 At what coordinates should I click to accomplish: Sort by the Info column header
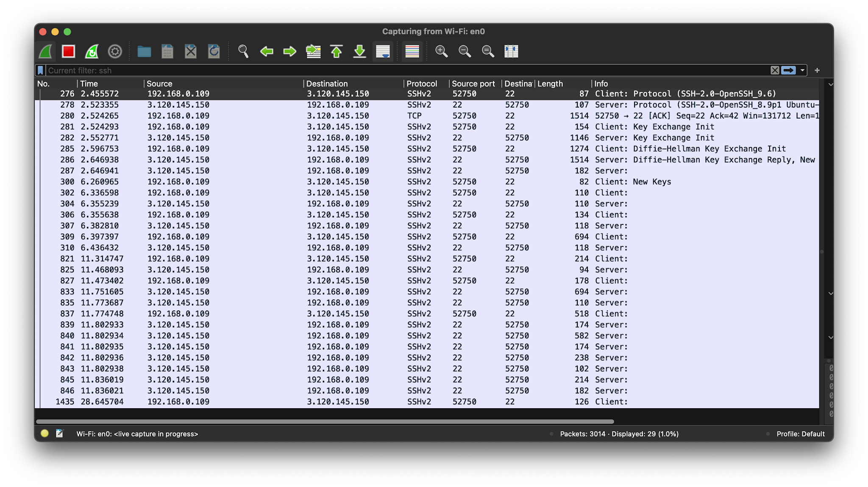click(706, 84)
